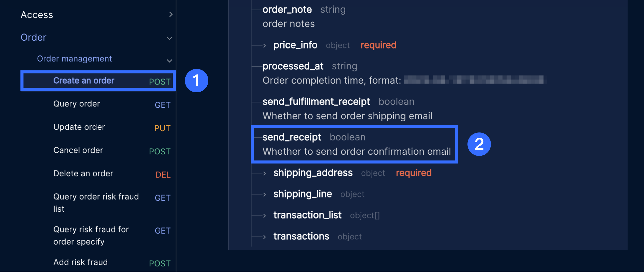Expand the Access section chevron

click(171, 14)
